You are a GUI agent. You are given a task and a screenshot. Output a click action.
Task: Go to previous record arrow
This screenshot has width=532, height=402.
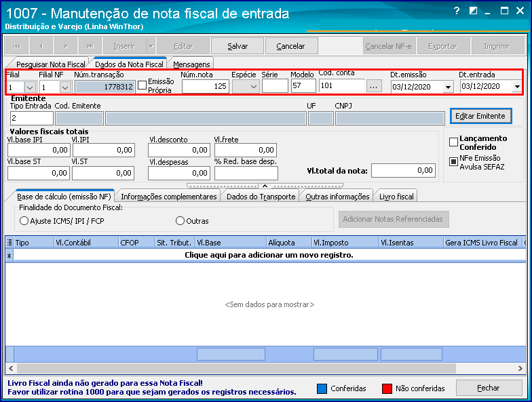(41, 46)
